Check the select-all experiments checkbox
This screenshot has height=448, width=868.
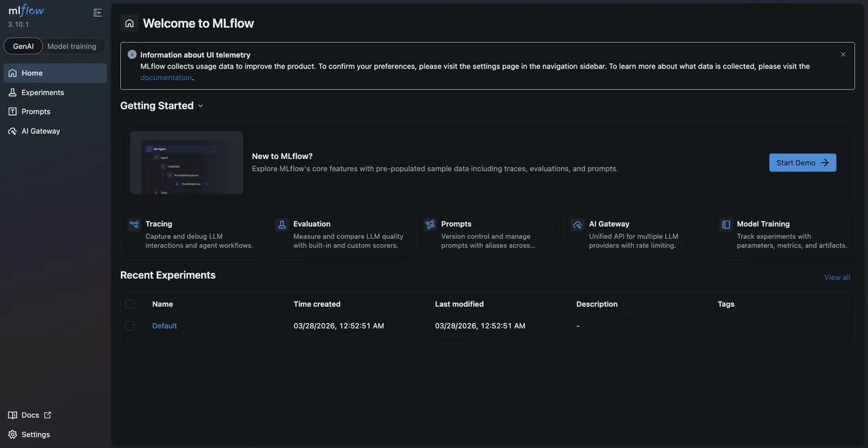(130, 304)
